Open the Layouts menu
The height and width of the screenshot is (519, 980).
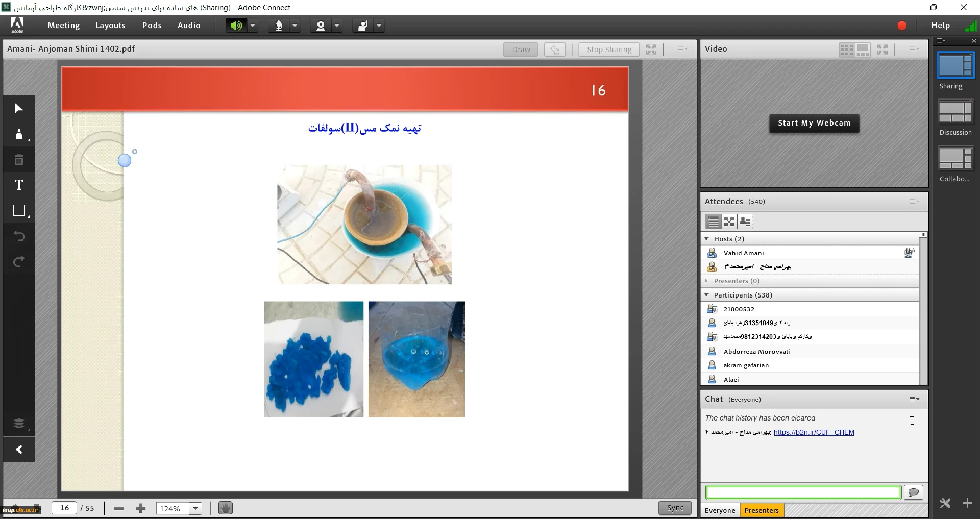click(x=110, y=26)
